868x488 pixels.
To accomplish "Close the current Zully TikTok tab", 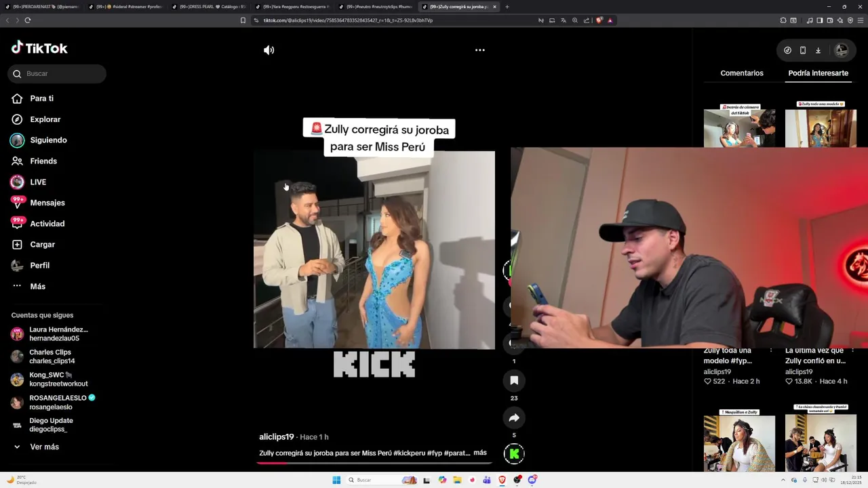I will point(494,7).
